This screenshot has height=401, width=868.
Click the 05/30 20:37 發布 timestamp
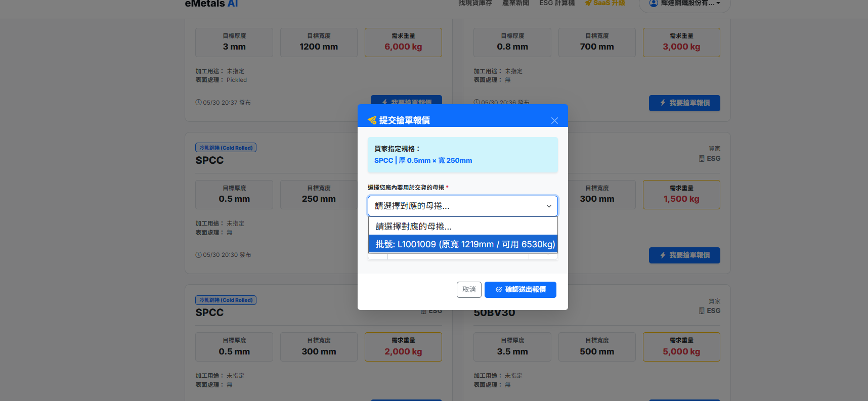click(227, 103)
